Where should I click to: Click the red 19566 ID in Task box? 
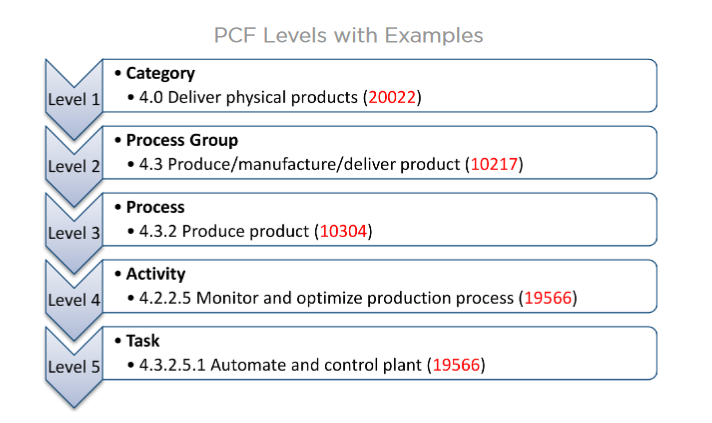click(456, 365)
